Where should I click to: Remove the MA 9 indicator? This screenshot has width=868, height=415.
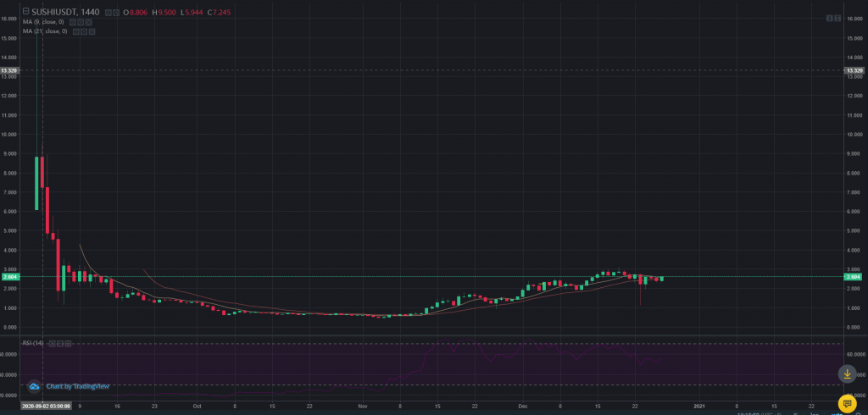[x=88, y=22]
